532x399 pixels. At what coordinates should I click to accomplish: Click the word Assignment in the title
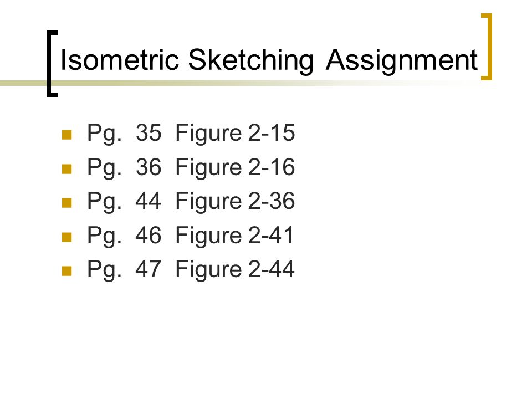(x=402, y=60)
